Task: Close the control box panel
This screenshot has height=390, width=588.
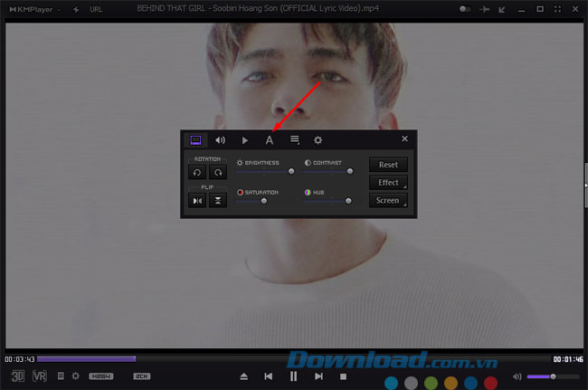Action: coord(404,138)
